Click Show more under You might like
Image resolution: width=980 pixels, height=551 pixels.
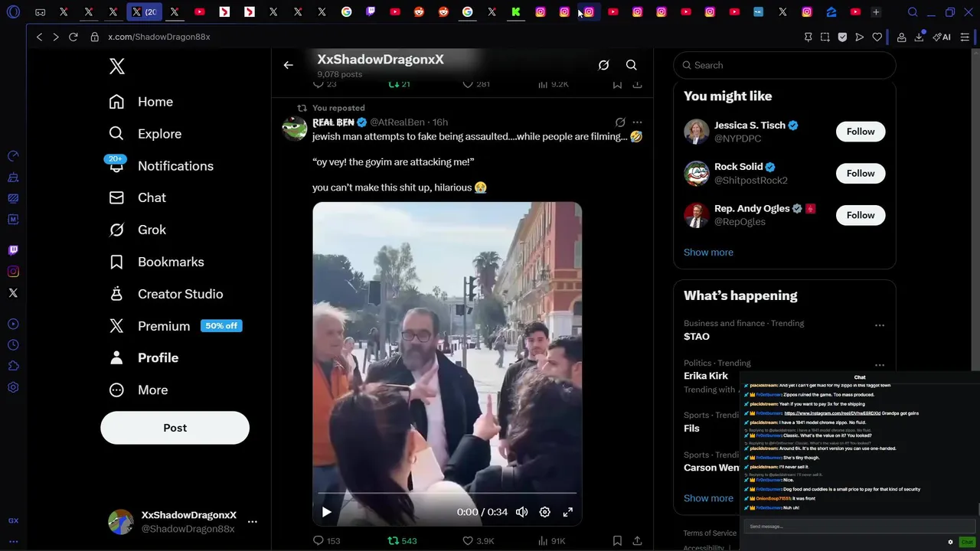click(x=708, y=253)
